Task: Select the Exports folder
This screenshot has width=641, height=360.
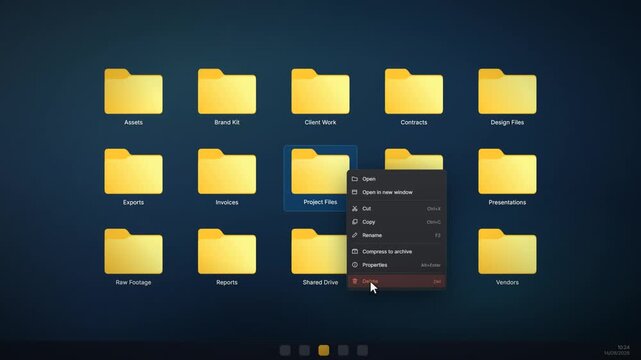Action: tap(133, 177)
